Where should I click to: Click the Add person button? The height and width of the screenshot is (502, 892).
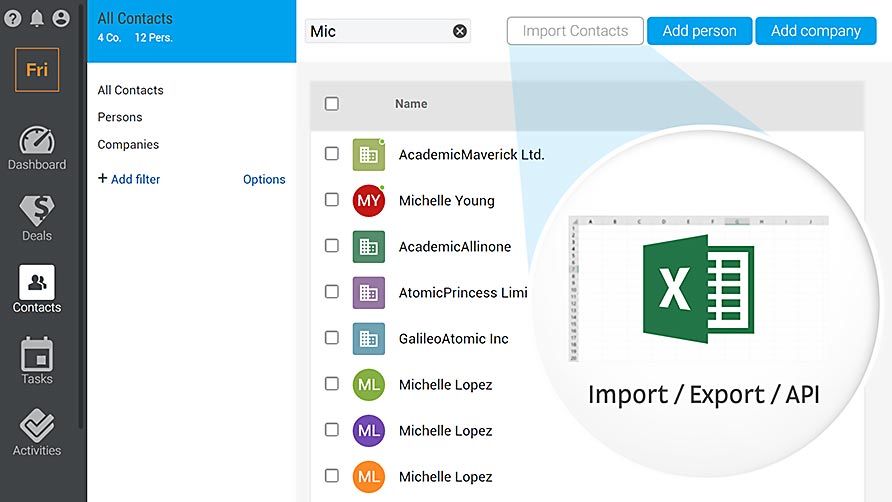coord(699,31)
